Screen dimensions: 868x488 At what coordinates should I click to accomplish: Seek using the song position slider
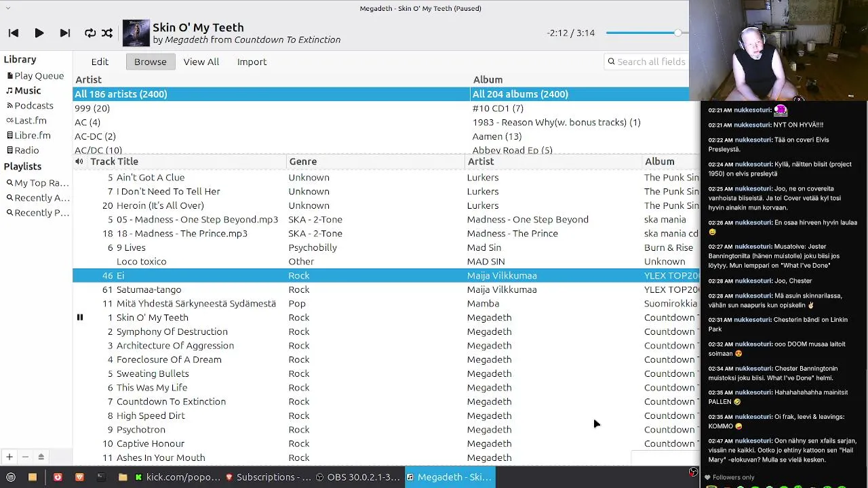[647, 33]
